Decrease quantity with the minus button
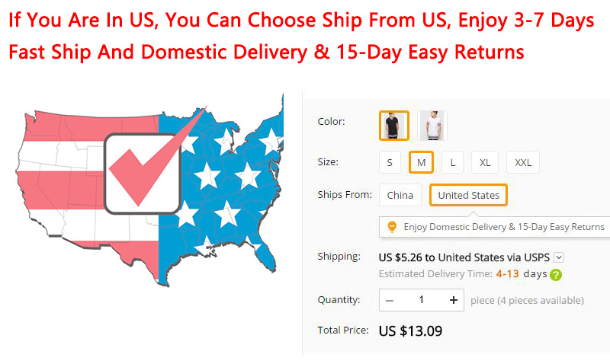Screen dimensions: 610x364 coord(390,300)
